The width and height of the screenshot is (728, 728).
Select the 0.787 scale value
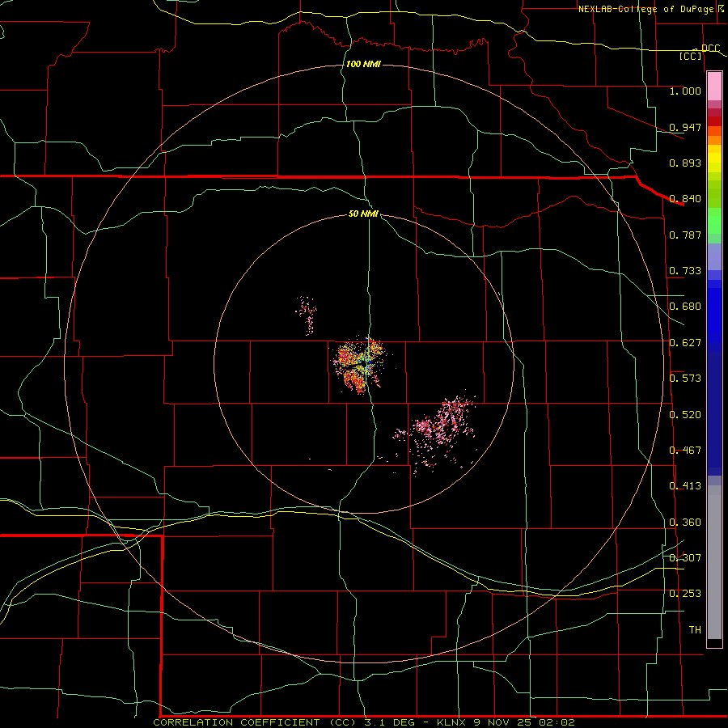point(685,235)
